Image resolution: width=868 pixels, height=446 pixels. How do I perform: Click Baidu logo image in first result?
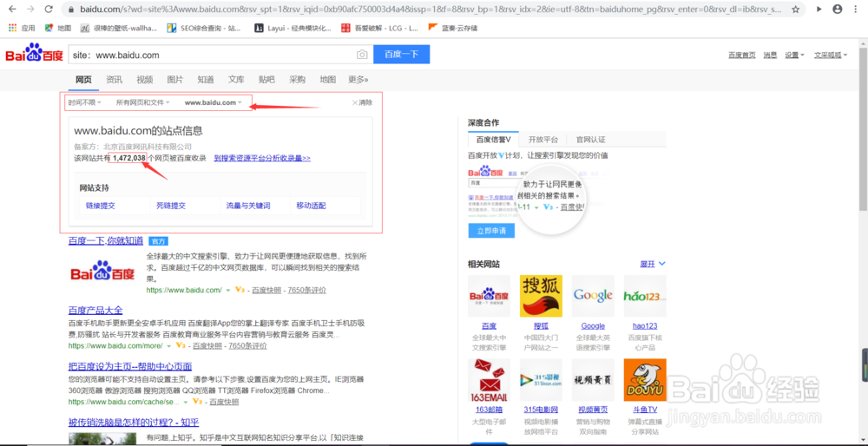point(102,272)
